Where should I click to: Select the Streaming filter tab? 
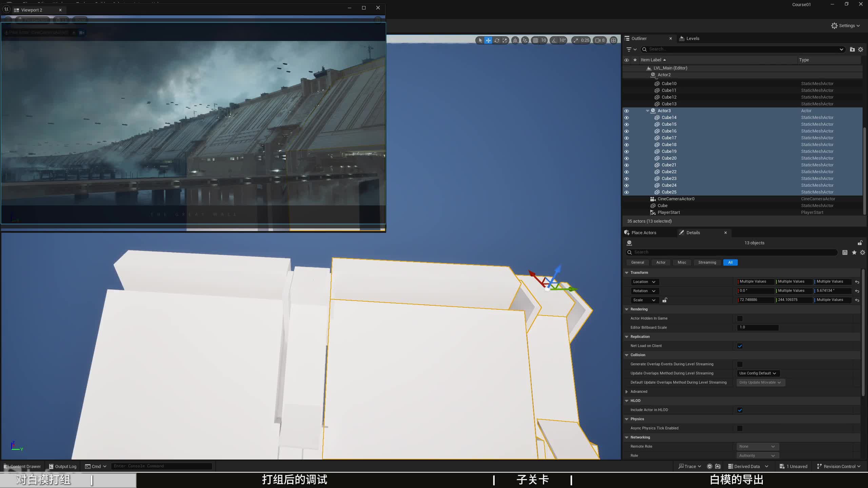[707, 262]
